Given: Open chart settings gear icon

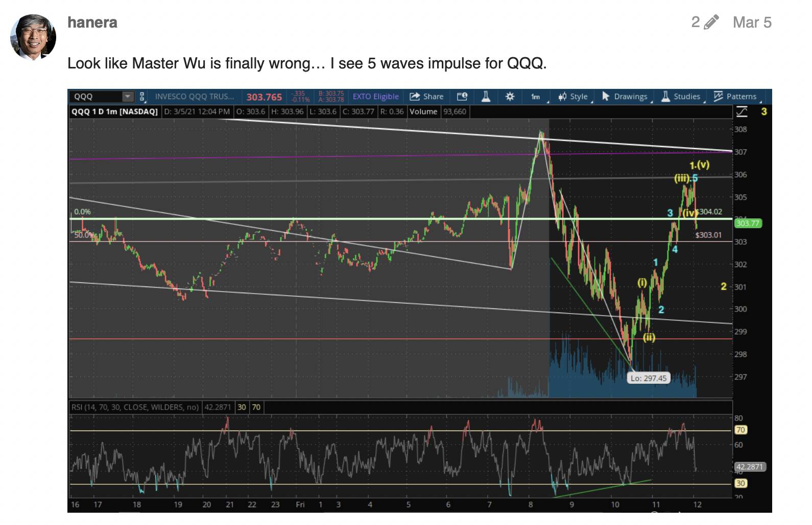Looking at the screenshot, I should coord(510,97).
